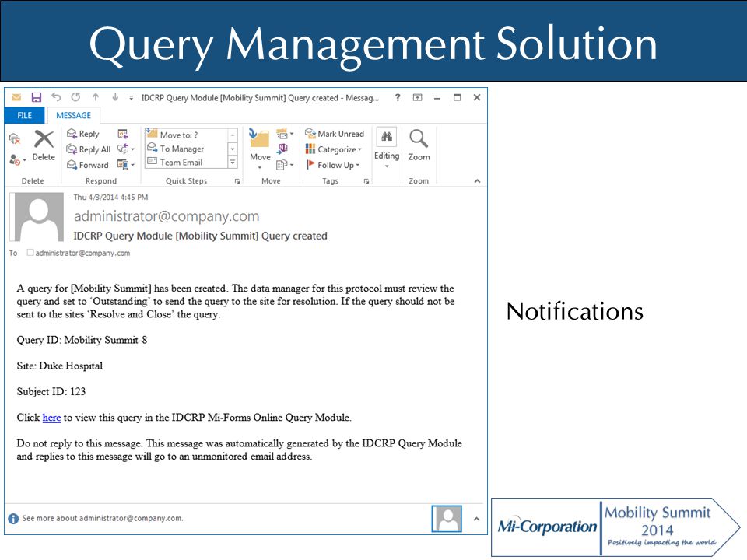Go to previous item with up arrow
747x560 pixels.
(96, 97)
